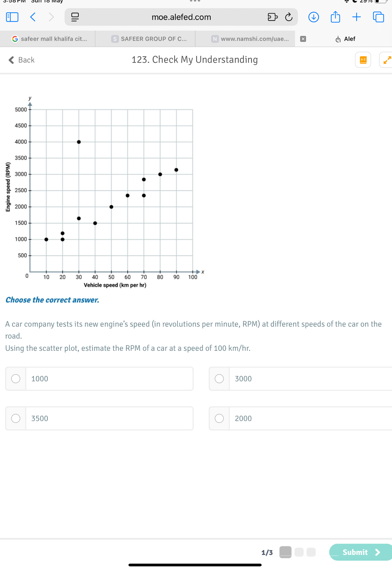Click the Back link
The height and width of the screenshot is (570, 392).
click(x=21, y=60)
